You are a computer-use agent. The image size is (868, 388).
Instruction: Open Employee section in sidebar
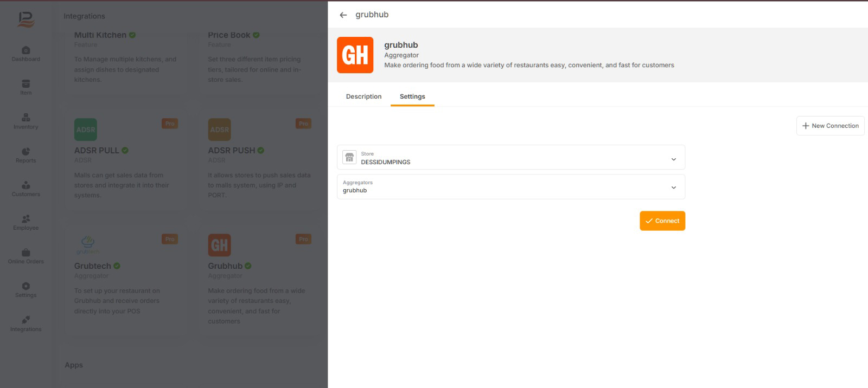click(x=26, y=222)
